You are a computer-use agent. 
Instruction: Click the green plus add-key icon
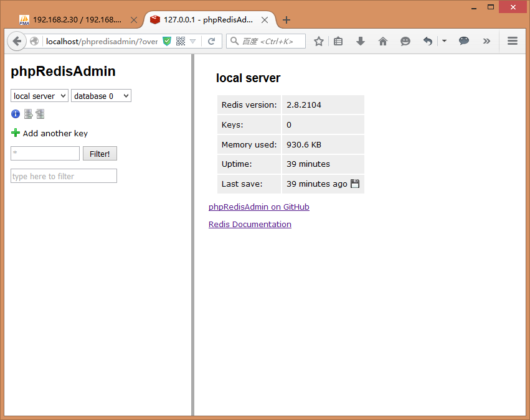16,133
